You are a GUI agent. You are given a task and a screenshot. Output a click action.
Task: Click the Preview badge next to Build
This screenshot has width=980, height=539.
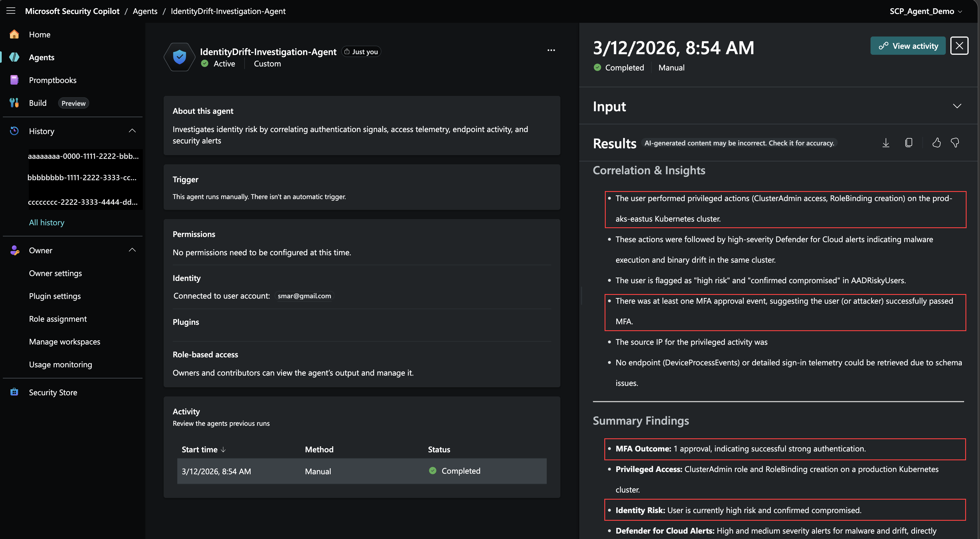pos(74,103)
